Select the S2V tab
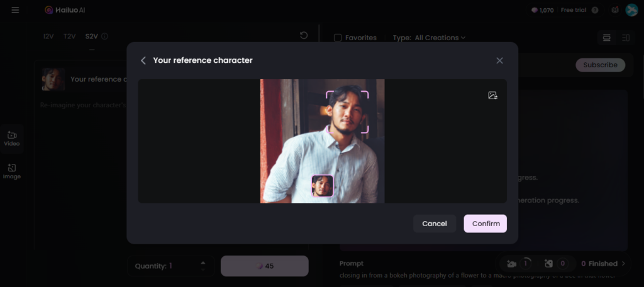The height and width of the screenshot is (287, 644). pyautogui.click(x=92, y=36)
